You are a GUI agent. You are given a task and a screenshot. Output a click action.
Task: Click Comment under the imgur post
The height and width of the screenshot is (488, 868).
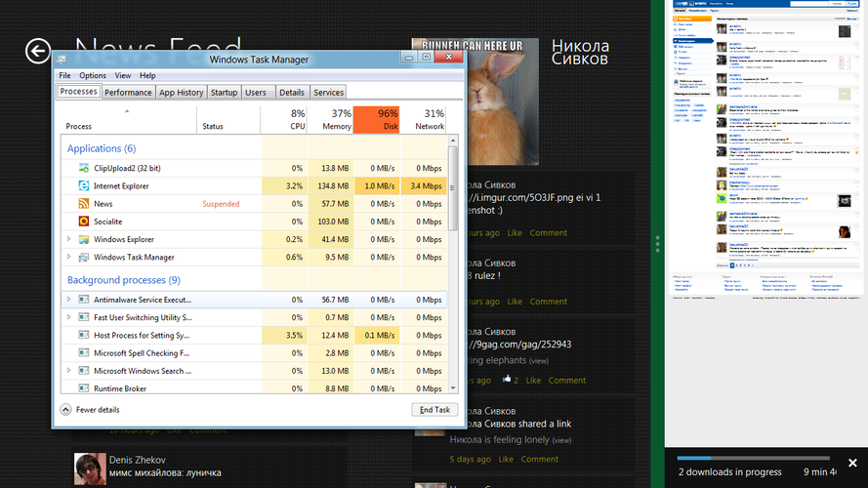pos(548,233)
